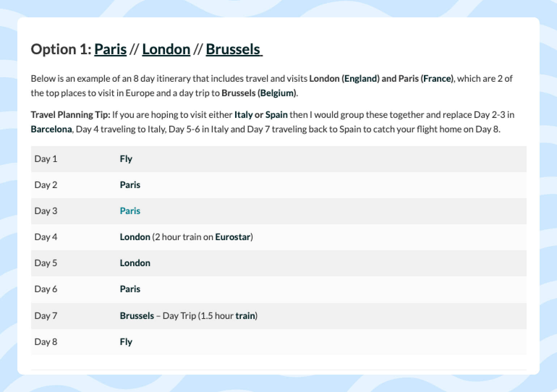Follow the Barcelona link in the travel tip
Image resolution: width=557 pixels, height=392 pixels.
[51, 129]
